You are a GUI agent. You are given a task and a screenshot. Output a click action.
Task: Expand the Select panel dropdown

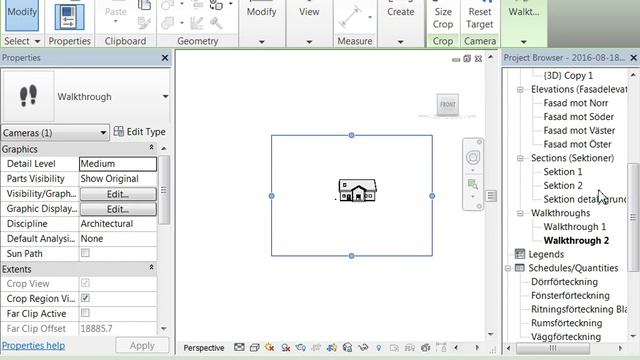click(37, 41)
